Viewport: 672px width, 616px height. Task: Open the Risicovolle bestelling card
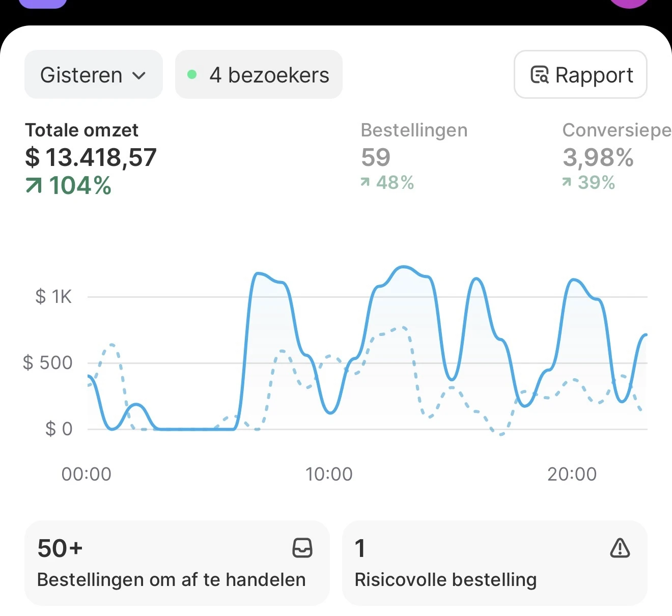coord(495,563)
